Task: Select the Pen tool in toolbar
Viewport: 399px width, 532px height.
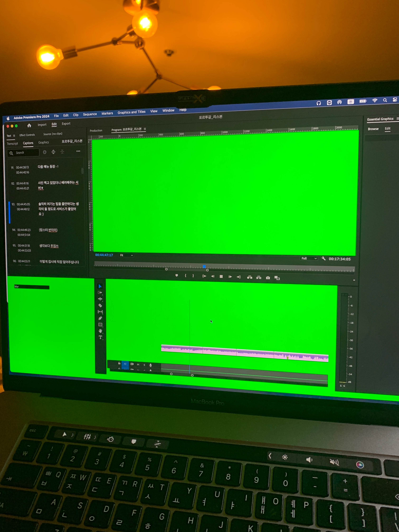Action: tap(100, 318)
